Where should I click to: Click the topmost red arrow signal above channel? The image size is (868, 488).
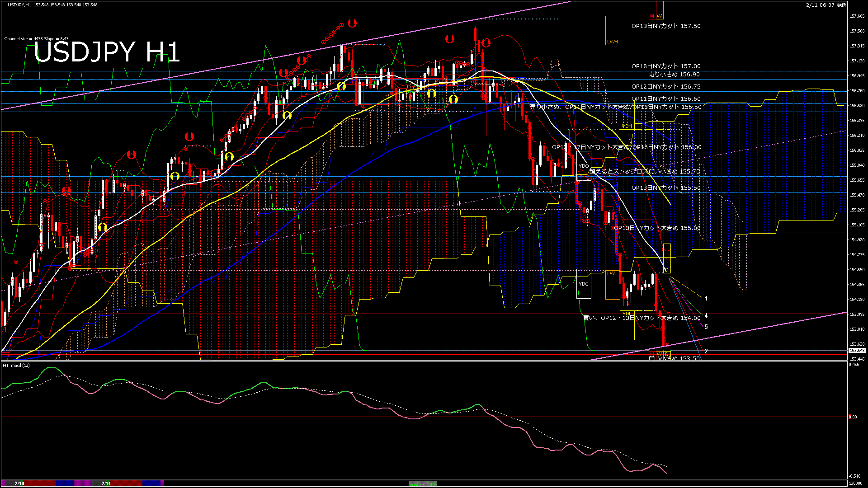(x=352, y=23)
